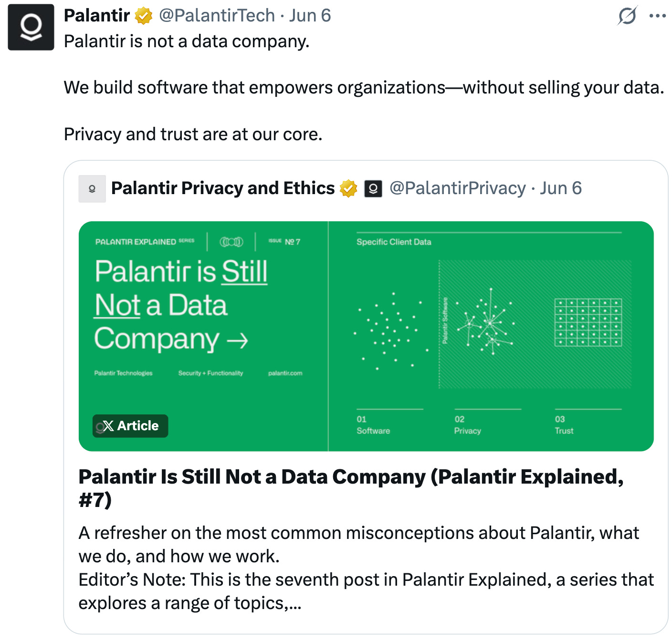Click the Palantir Privacy and Ethics avatar
This screenshot has height=641, width=672.
92,189
